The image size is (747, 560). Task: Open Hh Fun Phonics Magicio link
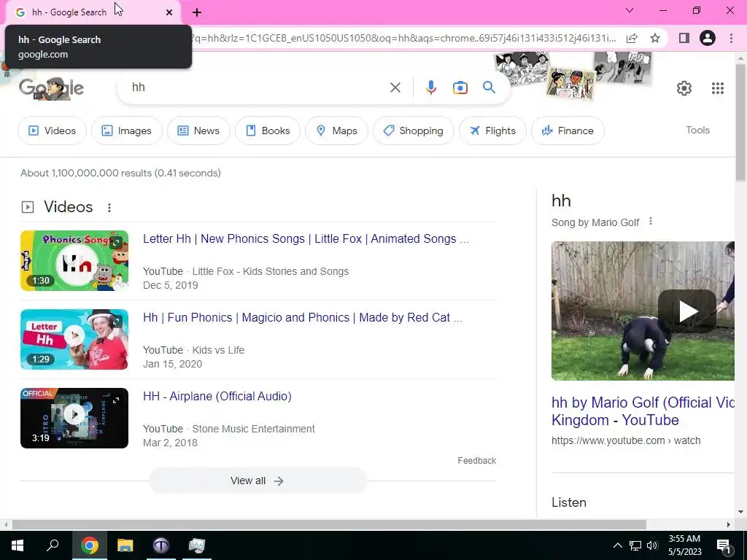(x=303, y=318)
